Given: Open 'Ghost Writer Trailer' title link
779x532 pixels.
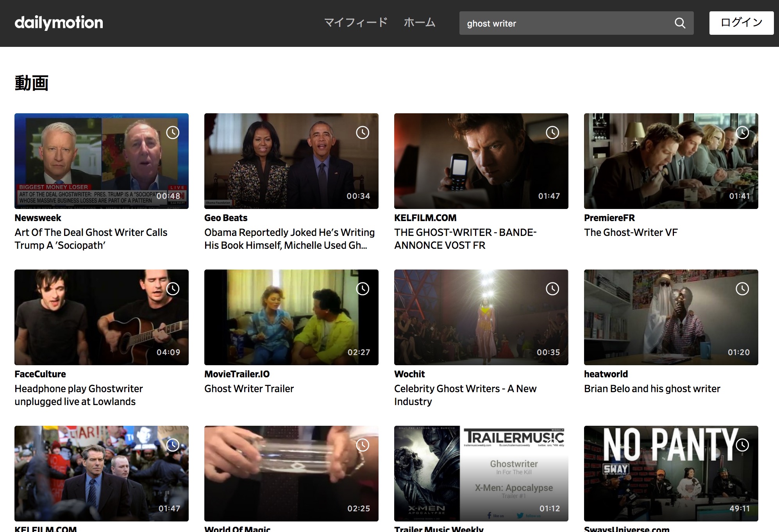Looking at the screenshot, I should pos(249,389).
